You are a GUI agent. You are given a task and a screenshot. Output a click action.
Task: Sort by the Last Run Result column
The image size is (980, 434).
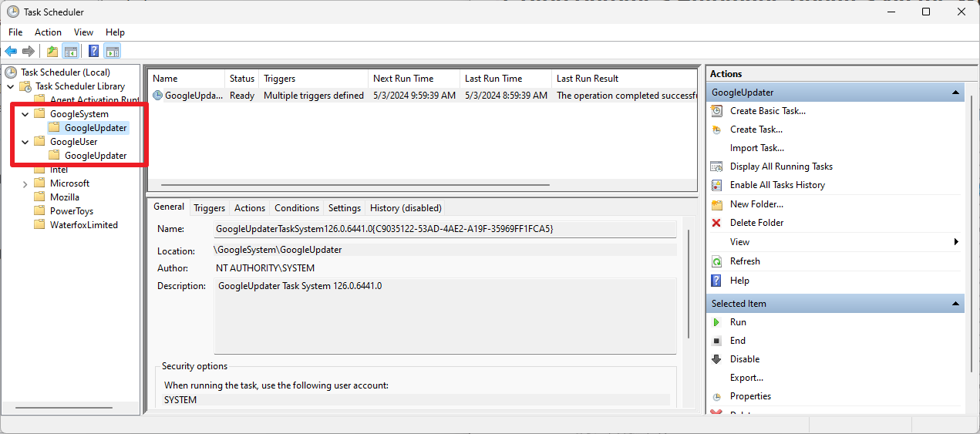[624, 79]
